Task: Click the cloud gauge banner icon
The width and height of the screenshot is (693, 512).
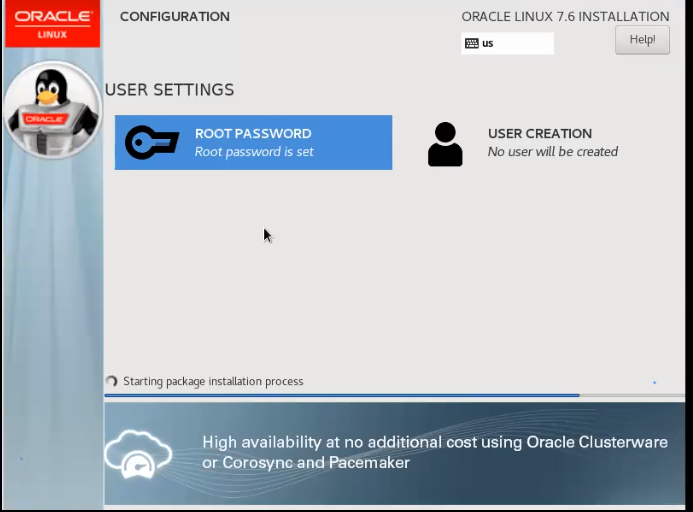Action: (x=138, y=454)
